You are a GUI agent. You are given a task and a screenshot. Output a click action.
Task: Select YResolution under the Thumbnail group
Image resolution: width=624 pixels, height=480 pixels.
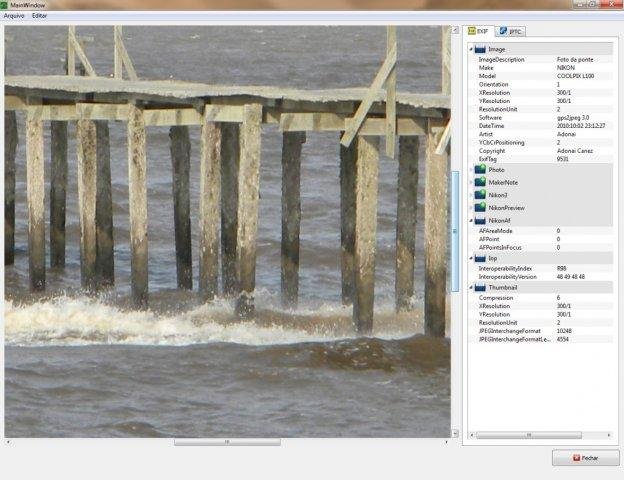point(494,314)
